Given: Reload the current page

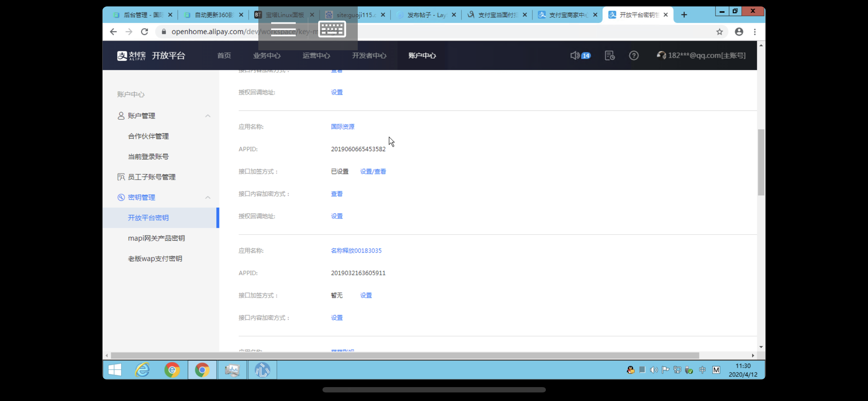Looking at the screenshot, I should click(x=144, y=32).
